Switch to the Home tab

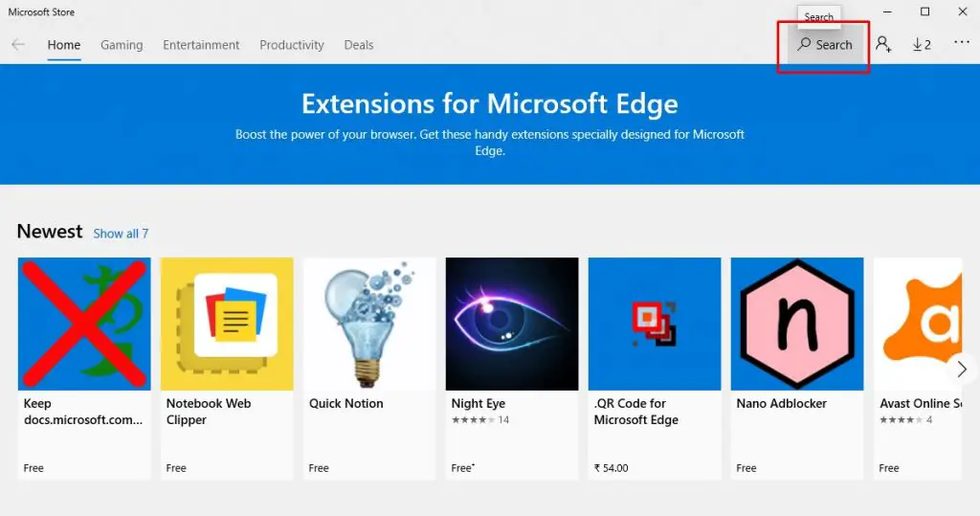pyautogui.click(x=64, y=45)
